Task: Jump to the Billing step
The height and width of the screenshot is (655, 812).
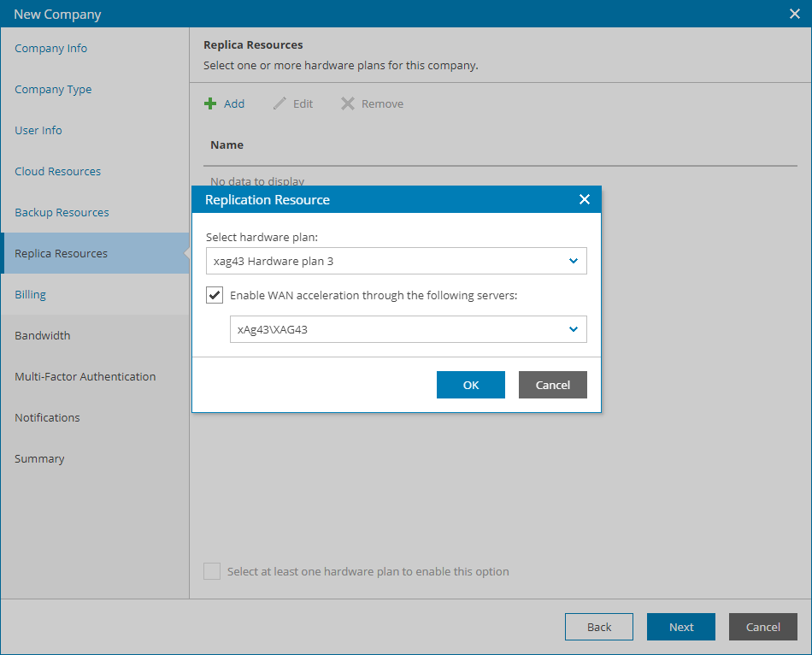Action: pyautogui.click(x=30, y=294)
